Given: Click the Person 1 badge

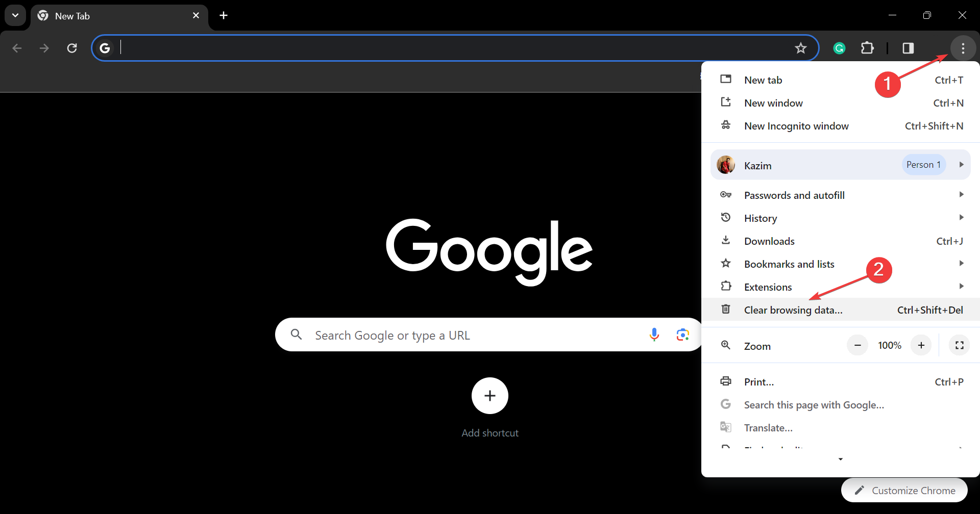Looking at the screenshot, I should tap(924, 165).
